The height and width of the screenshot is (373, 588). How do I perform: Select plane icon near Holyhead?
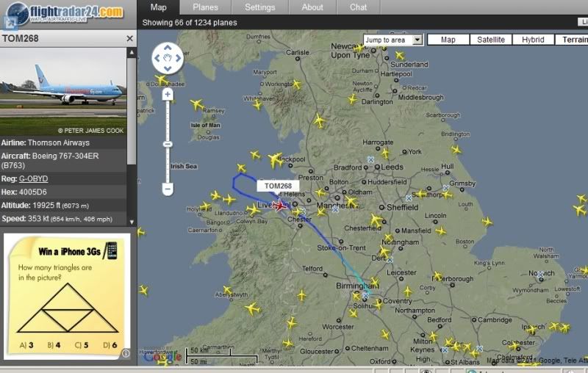(x=206, y=206)
